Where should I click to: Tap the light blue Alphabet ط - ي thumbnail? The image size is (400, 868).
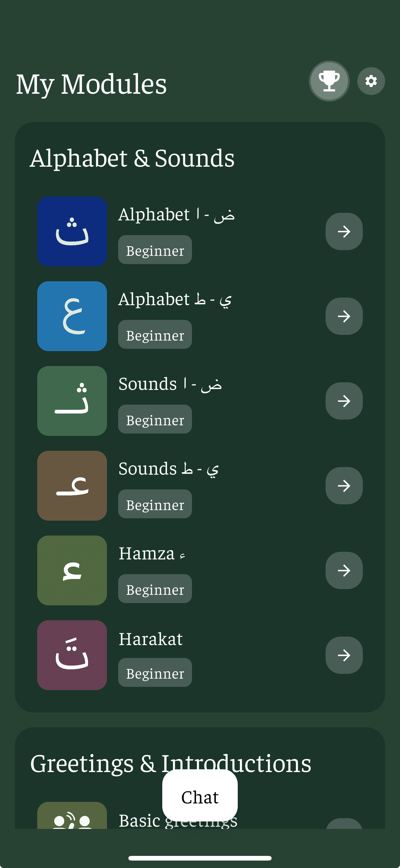tap(72, 316)
